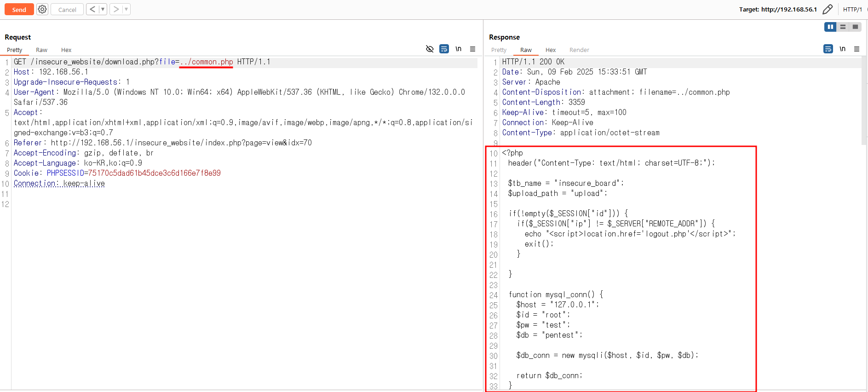Click the Content-Disposition response header
The image size is (868, 392).
click(616, 92)
